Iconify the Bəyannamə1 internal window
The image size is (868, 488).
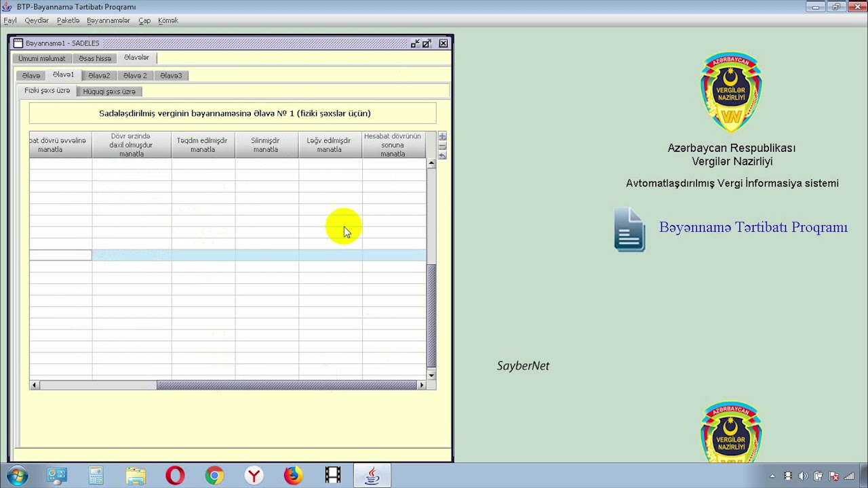point(414,43)
